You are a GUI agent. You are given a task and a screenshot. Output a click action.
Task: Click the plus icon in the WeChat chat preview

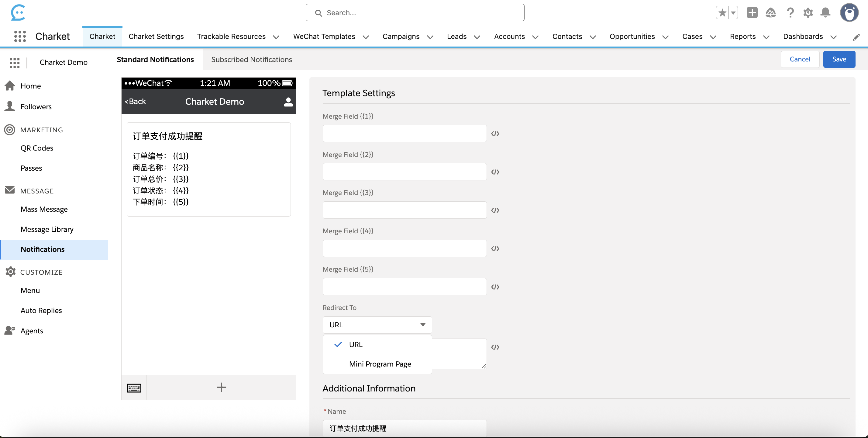(221, 387)
